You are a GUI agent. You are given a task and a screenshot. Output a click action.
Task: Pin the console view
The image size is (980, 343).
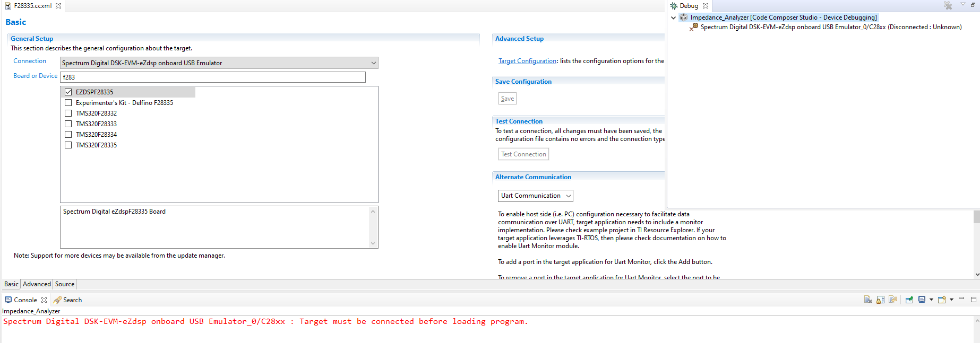point(909,300)
